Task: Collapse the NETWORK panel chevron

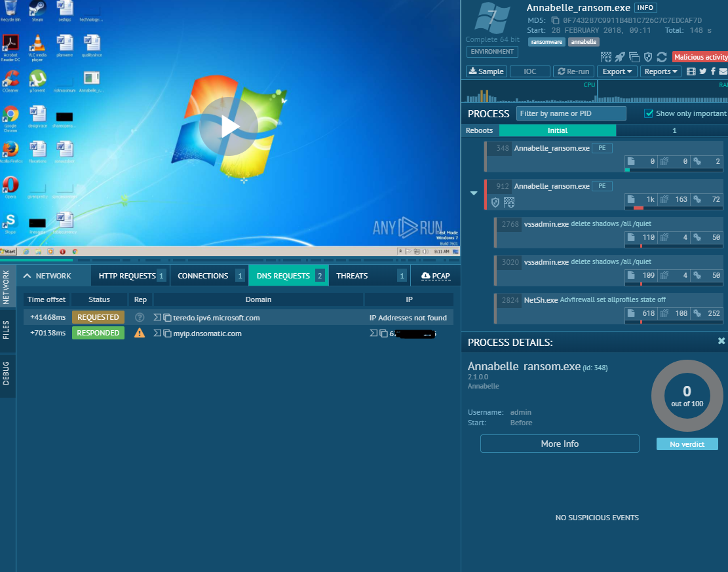Action: [27, 276]
